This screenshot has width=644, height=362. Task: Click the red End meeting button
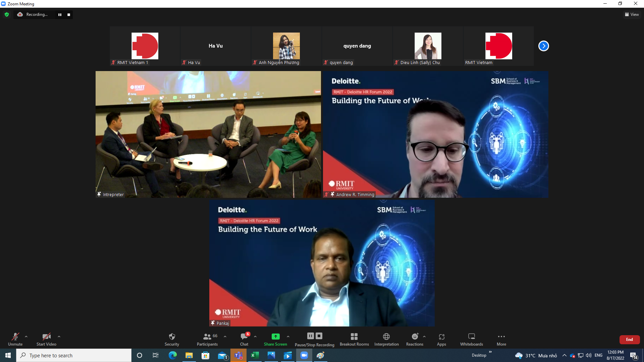click(x=630, y=340)
